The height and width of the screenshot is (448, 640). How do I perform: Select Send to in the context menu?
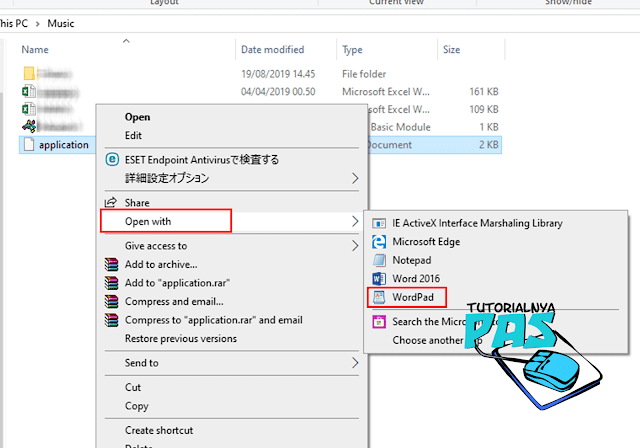[141, 363]
